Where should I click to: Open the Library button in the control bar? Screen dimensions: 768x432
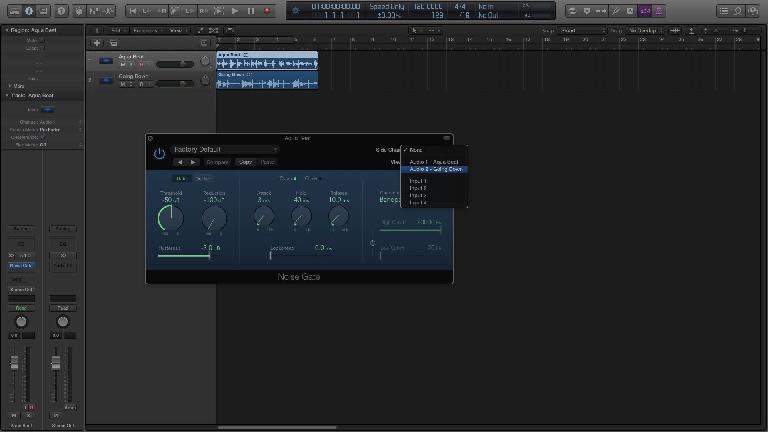pyautogui.click(x=14, y=11)
